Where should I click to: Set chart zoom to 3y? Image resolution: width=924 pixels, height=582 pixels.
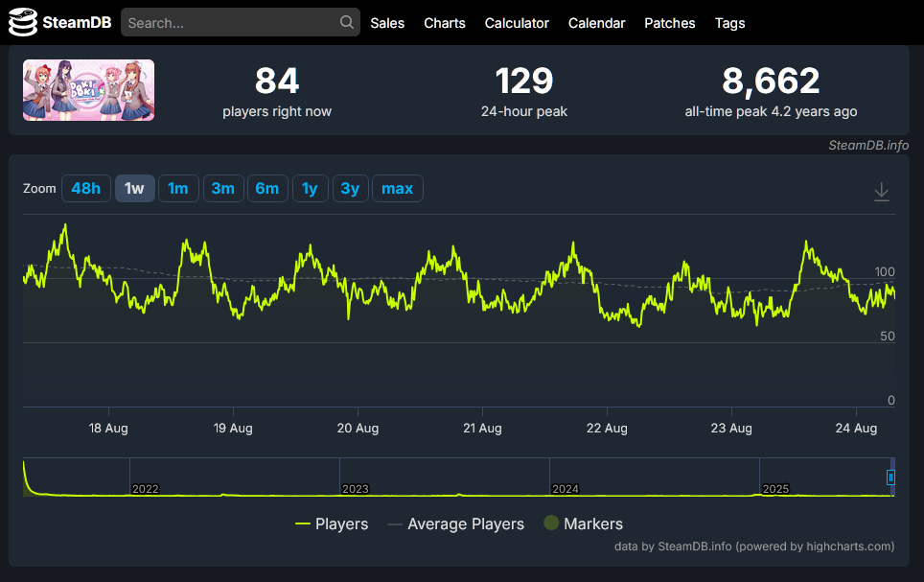point(350,189)
